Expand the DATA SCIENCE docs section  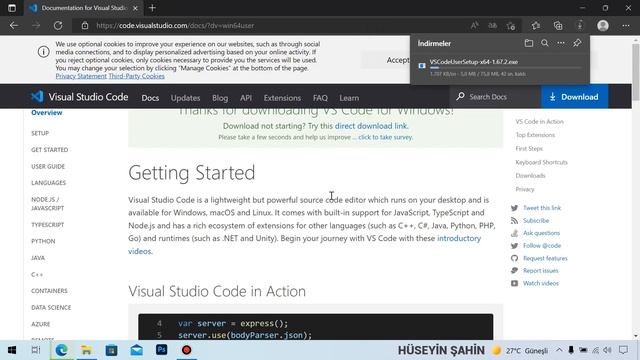(x=51, y=307)
